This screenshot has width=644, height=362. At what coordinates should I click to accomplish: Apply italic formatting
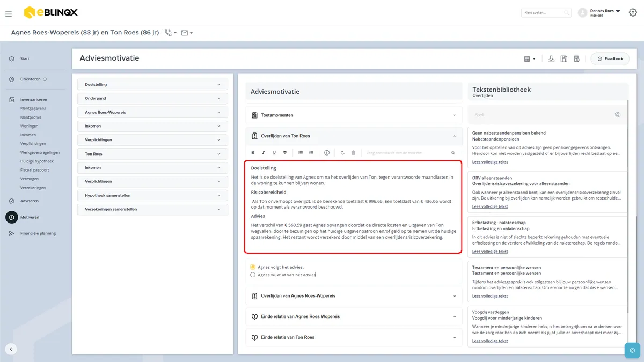264,153
